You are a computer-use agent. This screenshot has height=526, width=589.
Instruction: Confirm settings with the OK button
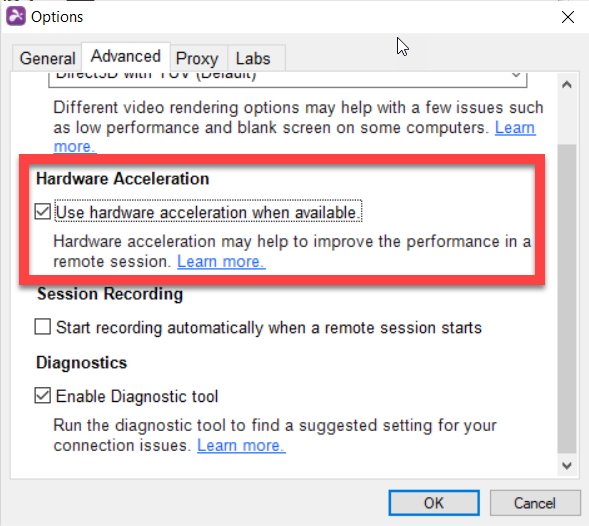click(434, 503)
